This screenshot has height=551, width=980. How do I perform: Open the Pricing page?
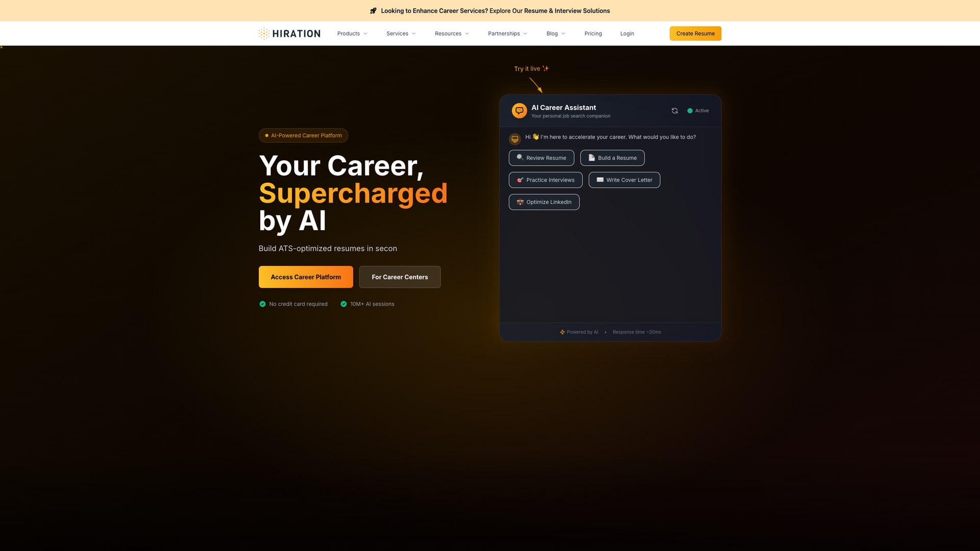(593, 33)
